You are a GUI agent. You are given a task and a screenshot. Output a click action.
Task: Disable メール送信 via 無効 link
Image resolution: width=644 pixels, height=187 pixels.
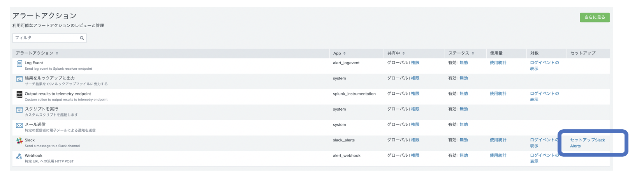pos(464,125)
